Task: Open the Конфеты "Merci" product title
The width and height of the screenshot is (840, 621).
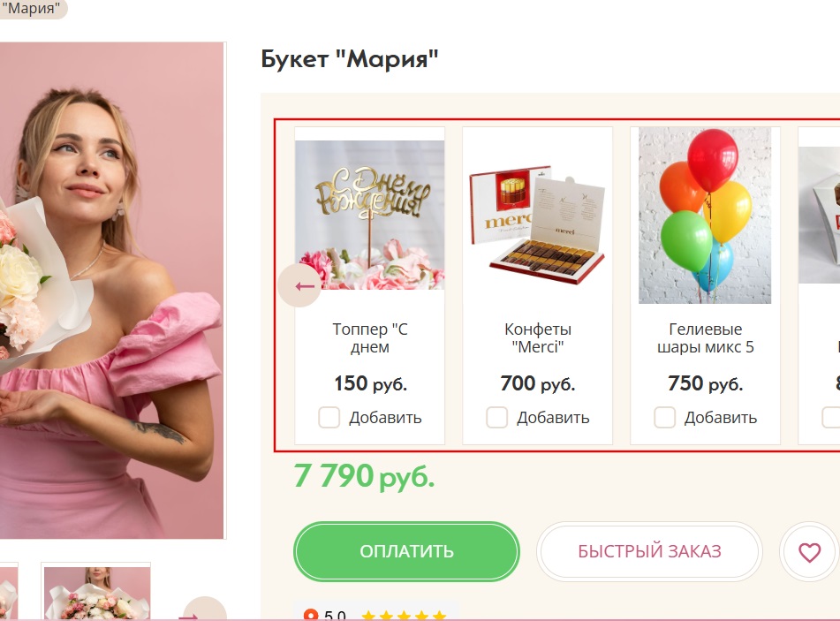Action: pyautogui.click(x=538, y=337)
